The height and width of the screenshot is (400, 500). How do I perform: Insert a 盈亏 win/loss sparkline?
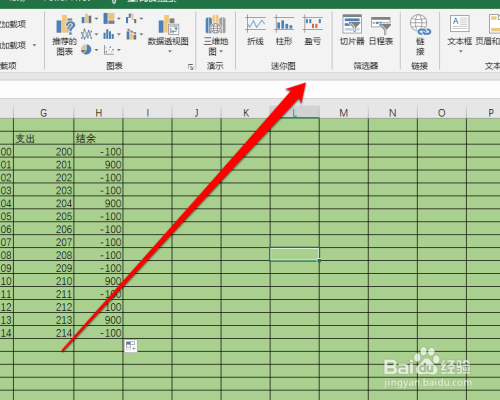313,30
